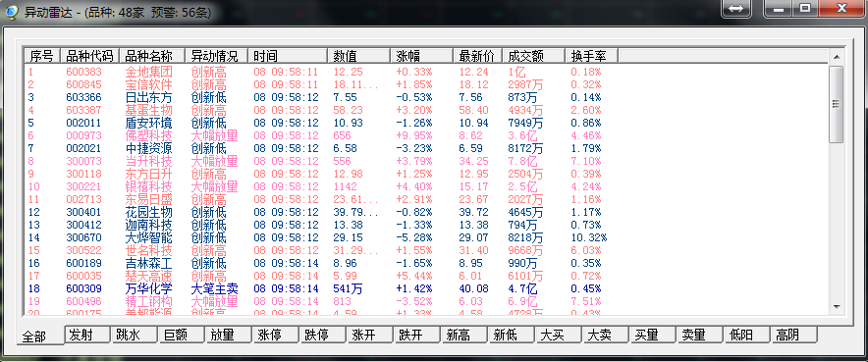868x362 pixels.
Task: Select the 银禧科技 stock name
Action: tap(149, 186)
